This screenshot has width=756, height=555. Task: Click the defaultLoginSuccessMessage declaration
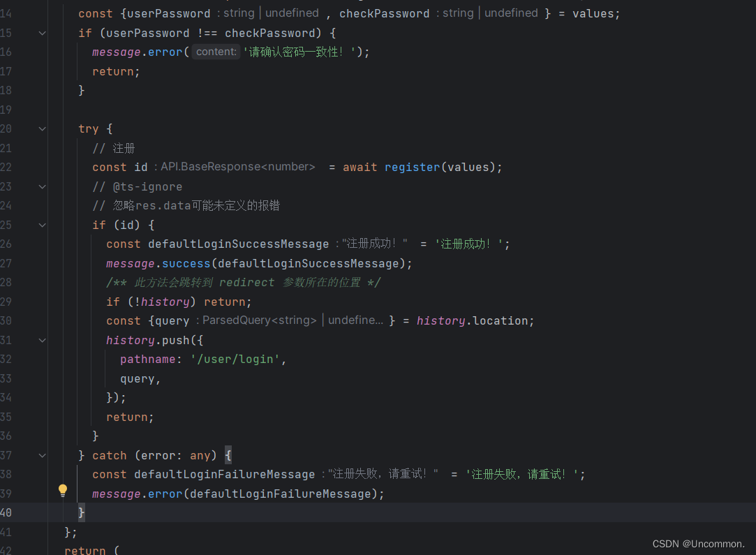coord(238,244)
